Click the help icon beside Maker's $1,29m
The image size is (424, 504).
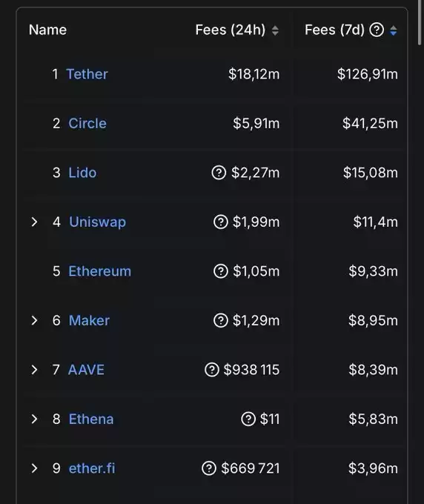pos(220,320)
